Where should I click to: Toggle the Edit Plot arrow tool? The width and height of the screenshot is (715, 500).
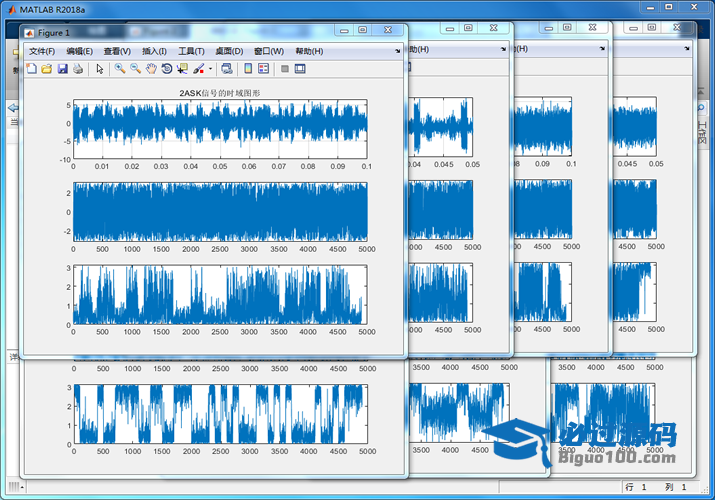tap(99, 69)
